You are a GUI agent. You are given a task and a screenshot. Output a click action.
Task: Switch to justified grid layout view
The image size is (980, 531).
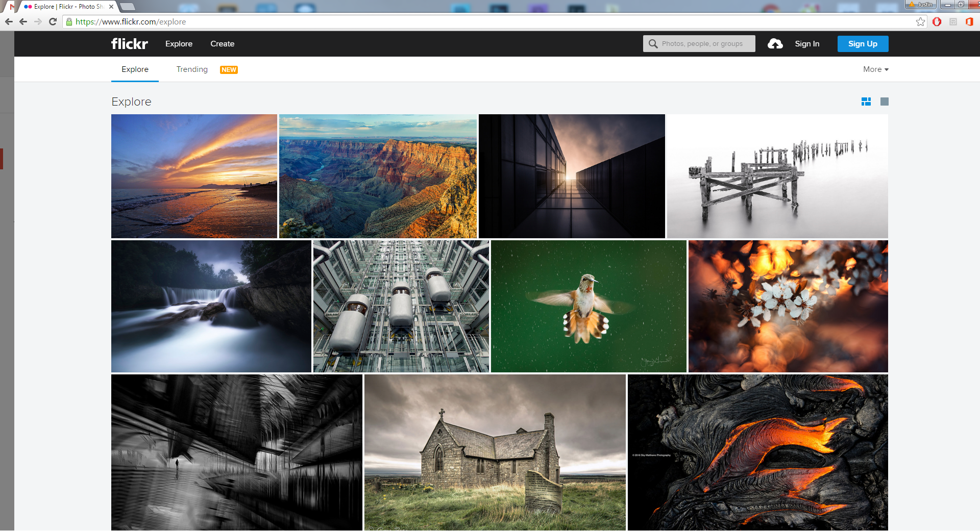[866, 102]
